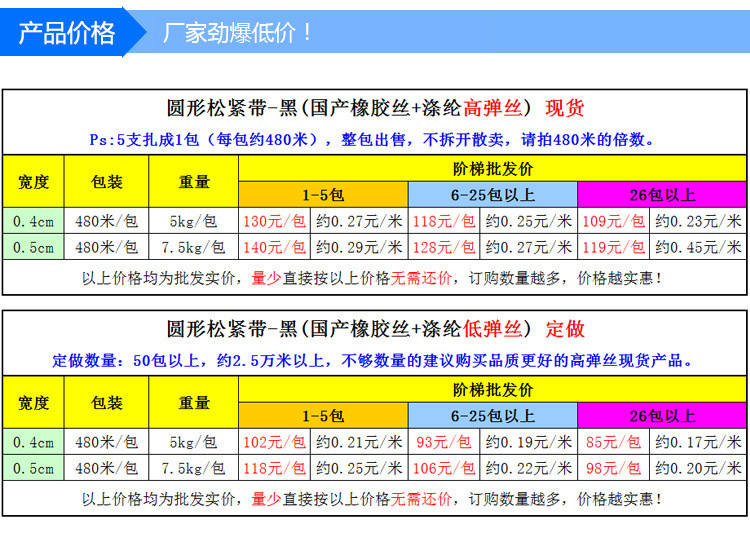Click '5kg/包' weight in the 低弹丝 table

194,442
